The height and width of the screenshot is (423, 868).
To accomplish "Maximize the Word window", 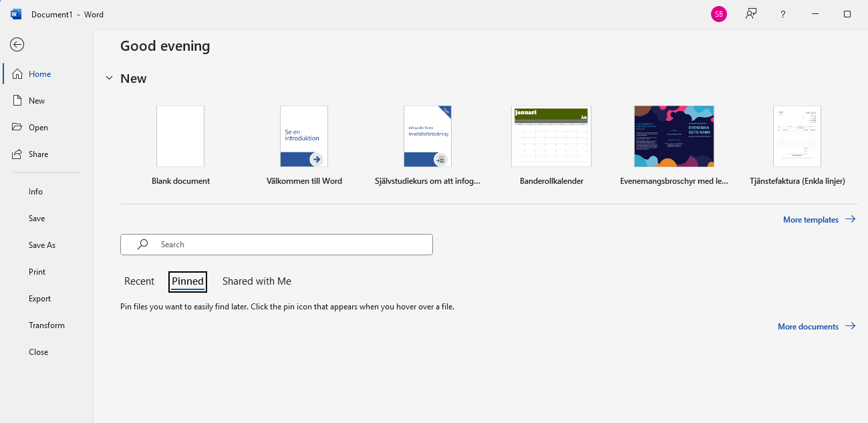I will click(847, 14).
